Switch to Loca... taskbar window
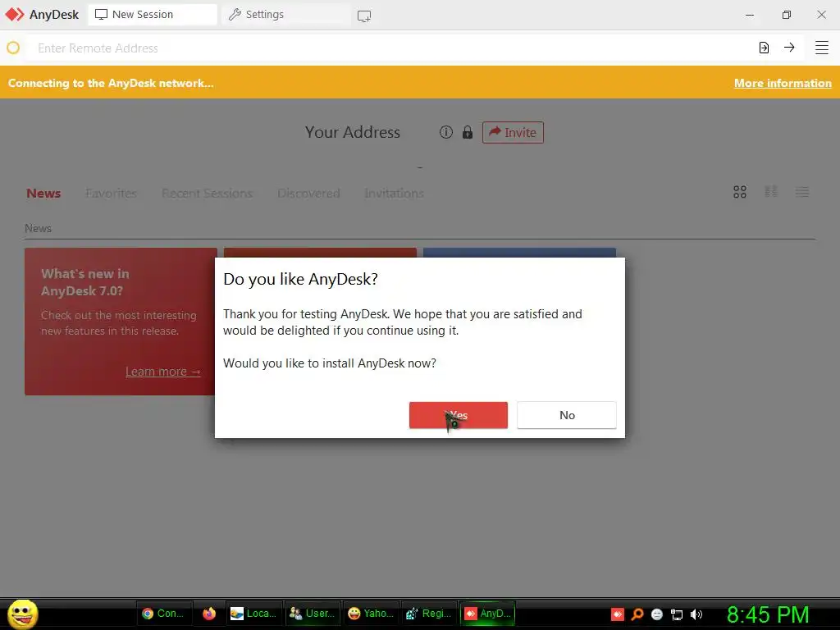Viewport: 840px width, 630px height. [253, 614]
